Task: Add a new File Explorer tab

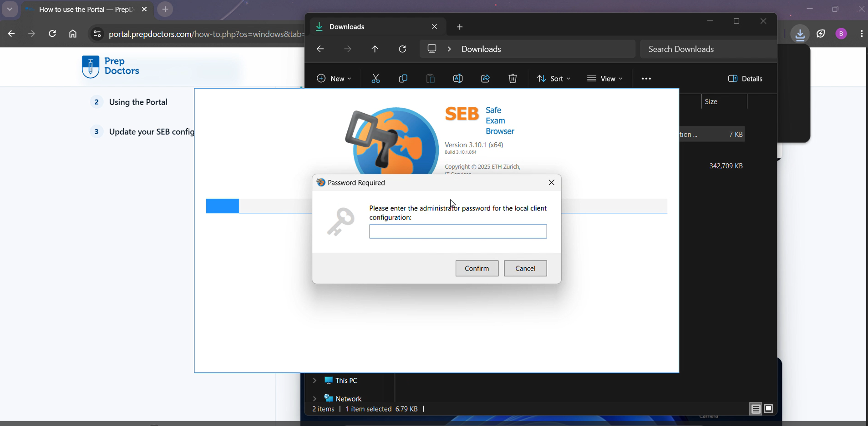Action: pos(460,27)
